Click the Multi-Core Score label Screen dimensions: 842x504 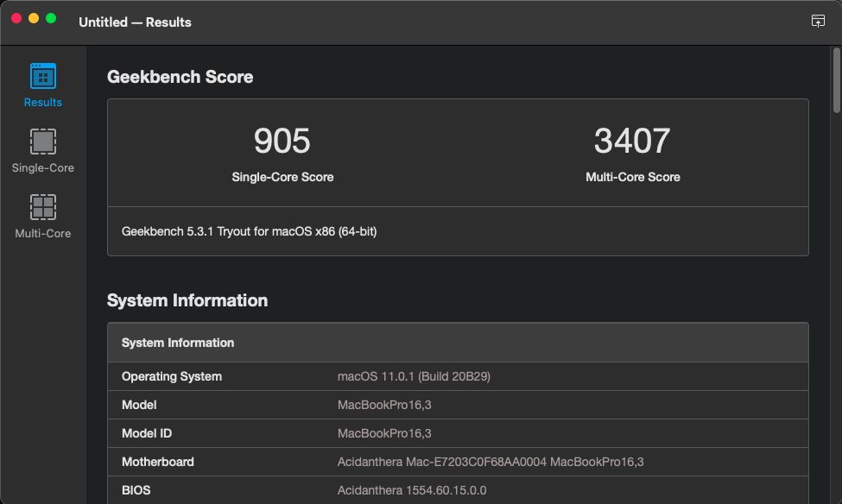(x=632, y=177)
